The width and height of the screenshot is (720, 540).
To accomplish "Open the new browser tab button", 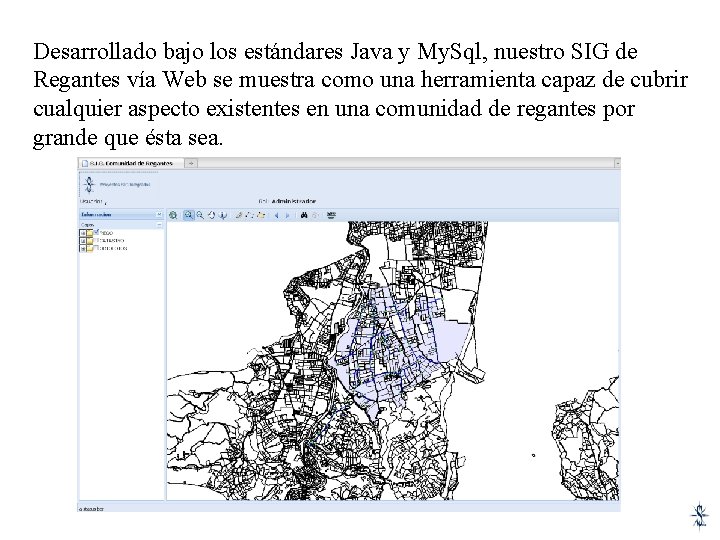I will pos(191,163).
